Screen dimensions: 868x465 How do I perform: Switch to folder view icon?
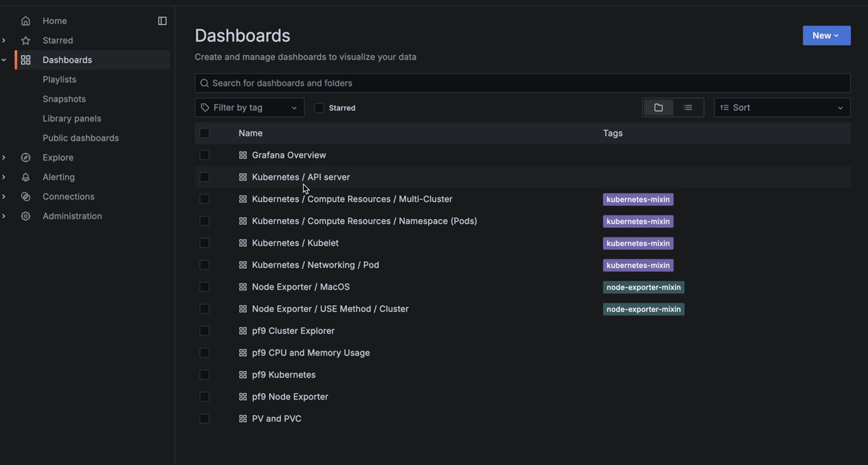658,108
